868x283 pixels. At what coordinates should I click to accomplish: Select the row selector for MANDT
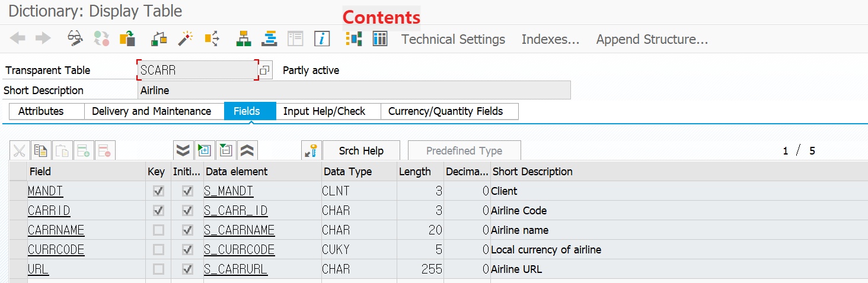click(x=18, y=191)
